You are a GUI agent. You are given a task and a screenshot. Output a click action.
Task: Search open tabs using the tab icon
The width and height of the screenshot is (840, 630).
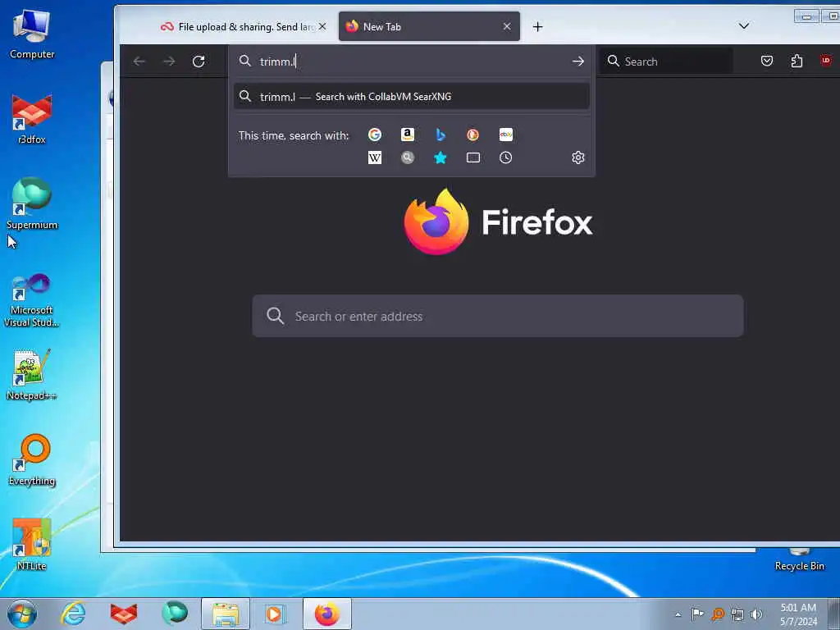473,158
